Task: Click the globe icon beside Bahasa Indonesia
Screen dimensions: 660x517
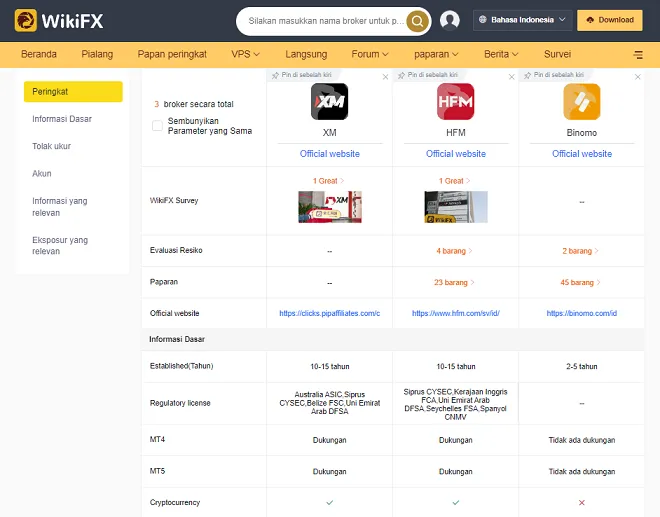Action: [x=483, y=19]
